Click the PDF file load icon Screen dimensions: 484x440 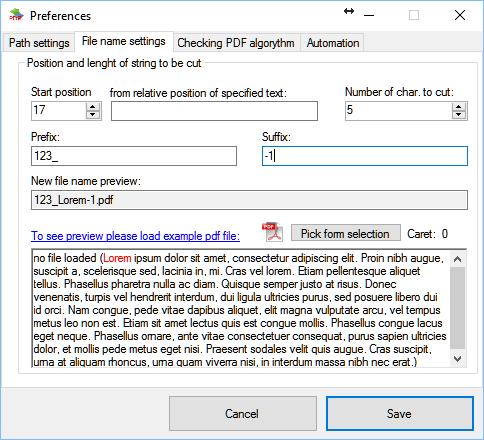(x=272, y=232)
